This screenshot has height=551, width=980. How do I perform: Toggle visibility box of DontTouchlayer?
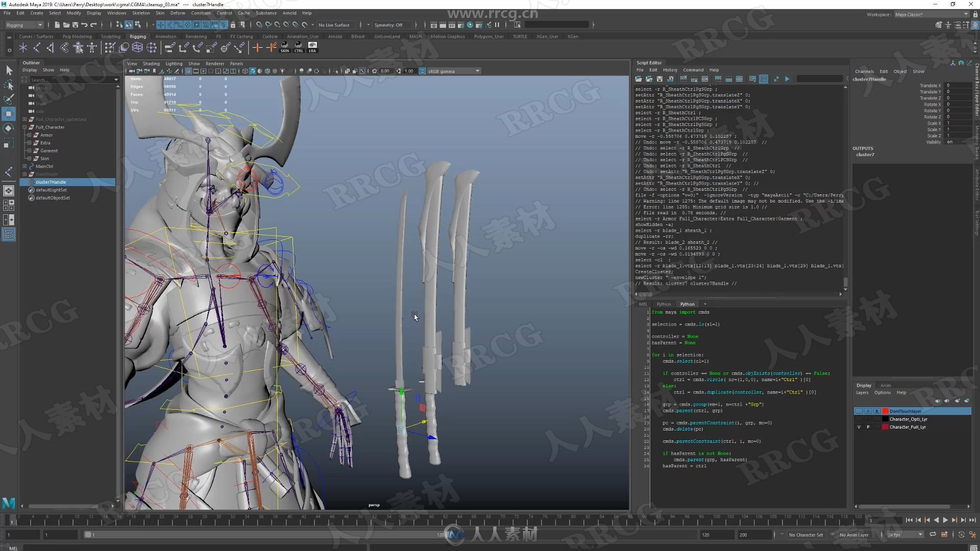point(859,411)
